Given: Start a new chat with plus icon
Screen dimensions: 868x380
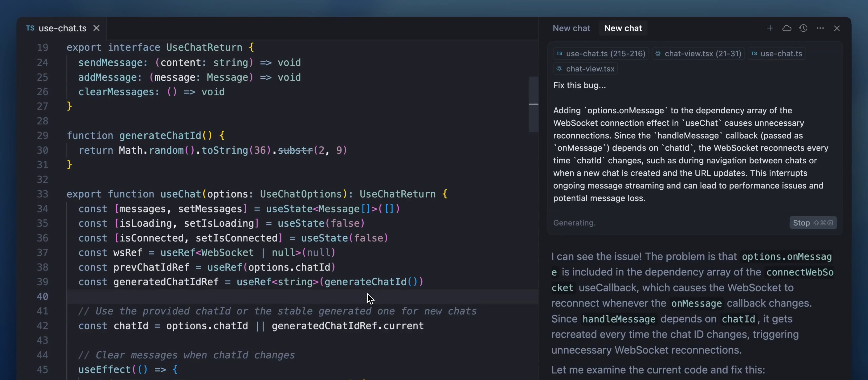Looking at the screenshot, I should (770, 28).
